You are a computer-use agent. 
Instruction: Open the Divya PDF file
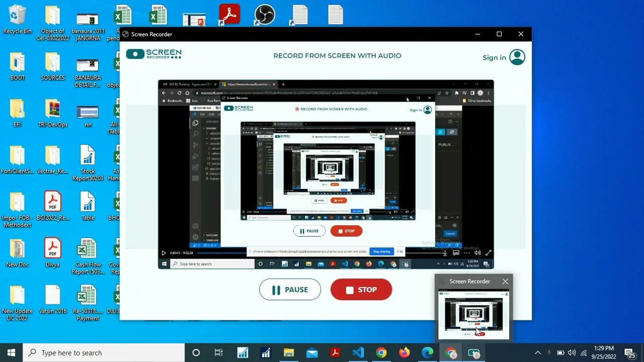53,253
